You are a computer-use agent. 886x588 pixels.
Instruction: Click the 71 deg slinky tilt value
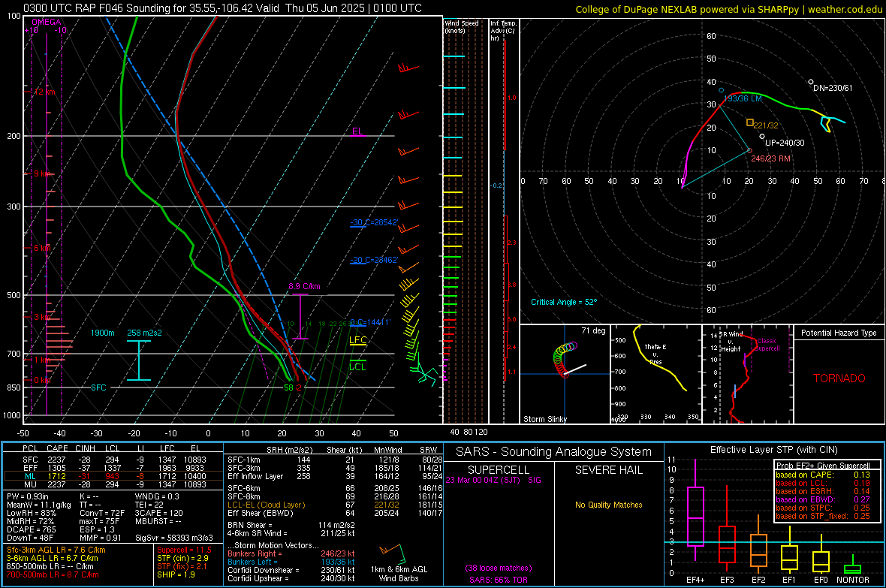tap(592, 330)
